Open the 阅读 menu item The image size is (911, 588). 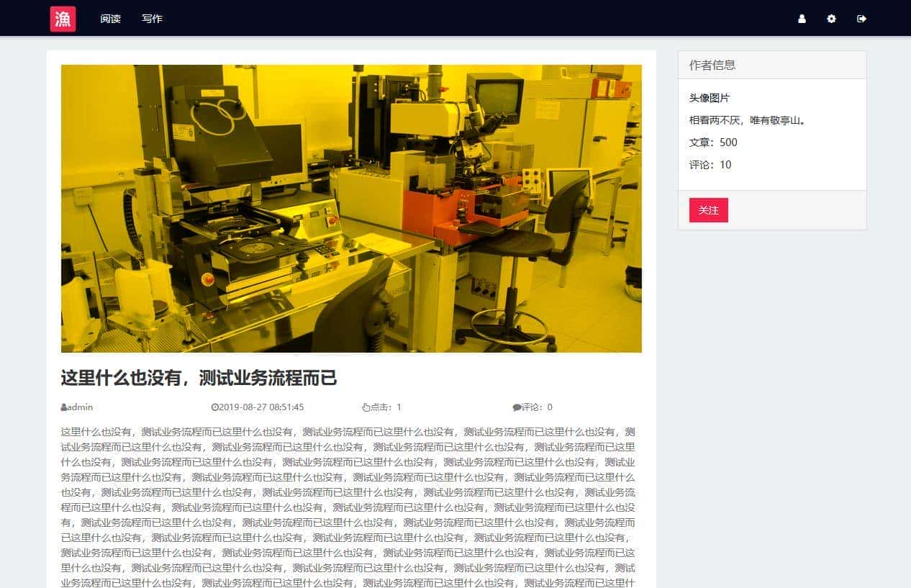coord(109,19)
